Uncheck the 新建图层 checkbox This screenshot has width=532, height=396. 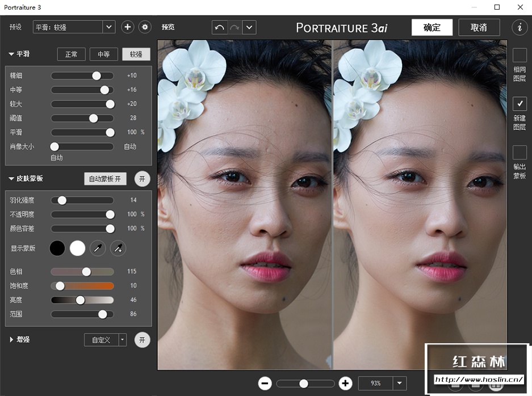click(x=520, y=103)
